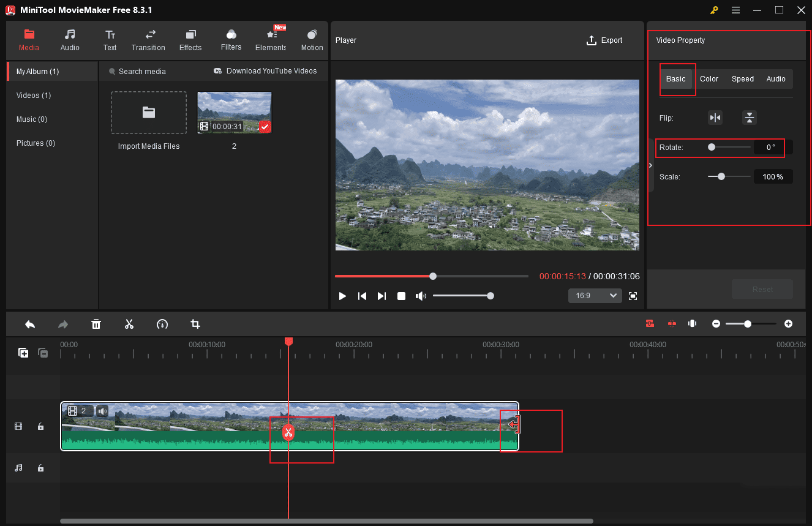Click the Undo icon above the timeline
Image resolution: width=812 pixels, height=526 pixels.
[x=30, y=324]
